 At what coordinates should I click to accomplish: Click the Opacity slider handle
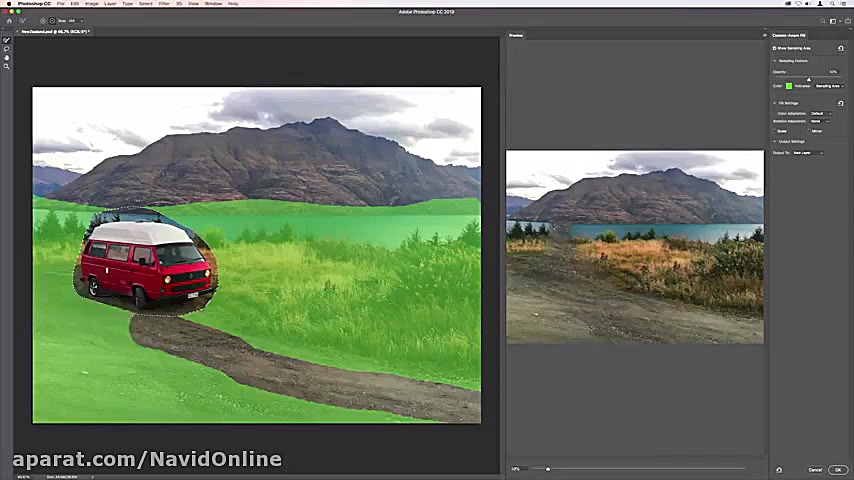click(x=809, y=80)
